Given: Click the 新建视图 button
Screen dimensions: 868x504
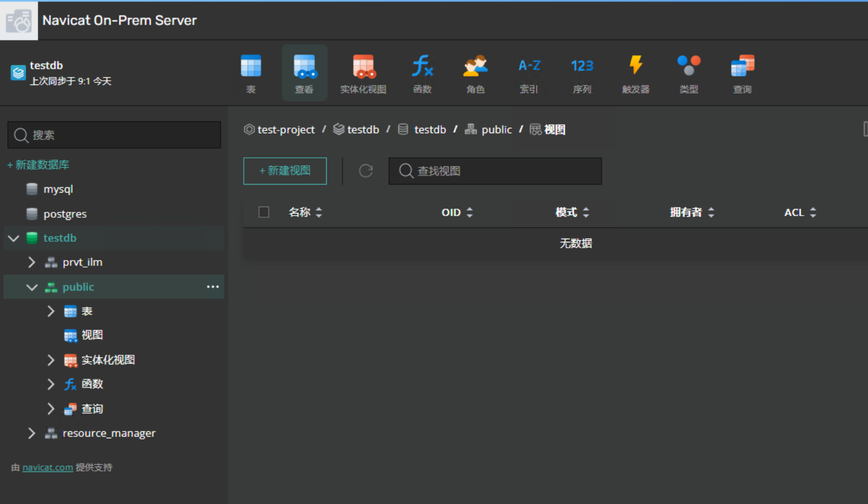Looking at the screenshot, I should coord(285,171).
